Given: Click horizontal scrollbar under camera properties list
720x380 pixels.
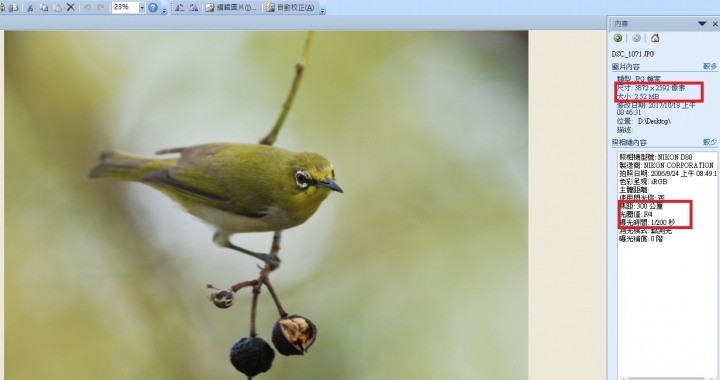Looking at the screenshot, I should (666, 378).
